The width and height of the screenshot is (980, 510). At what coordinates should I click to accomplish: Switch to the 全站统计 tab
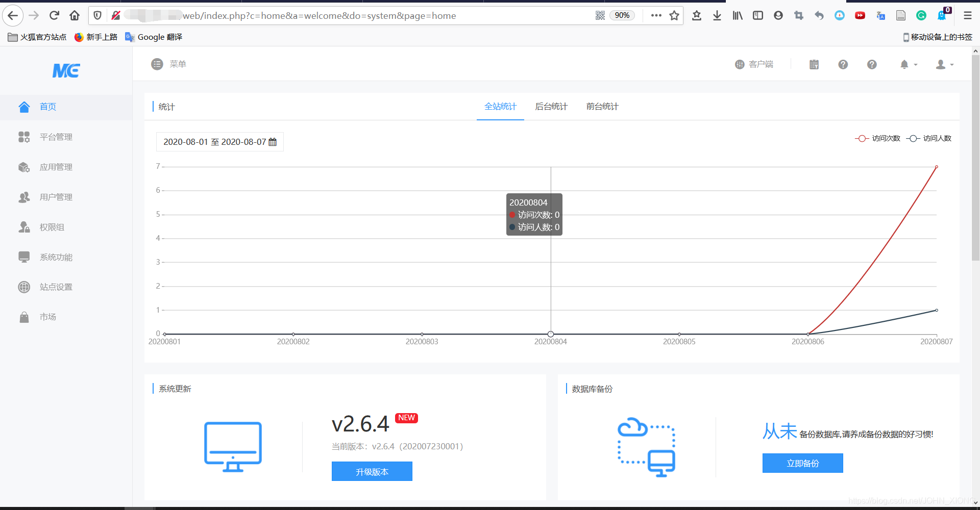[500, 107]
